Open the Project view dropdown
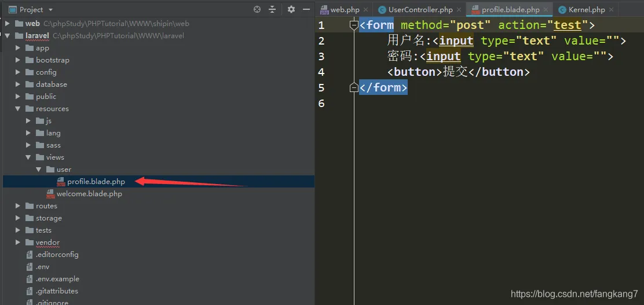 50,9
